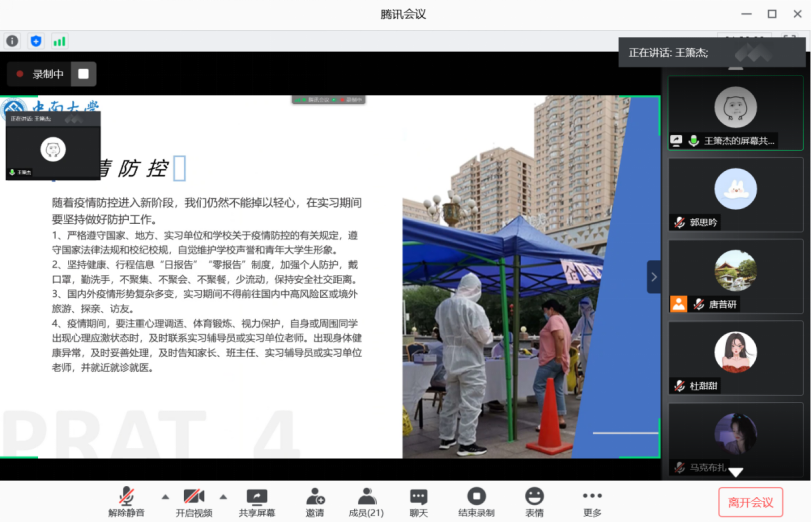Image resolution: width=811 pixels, height=522 pixels.
Task: Click the meeting info icon
Action: click(12, 41)
